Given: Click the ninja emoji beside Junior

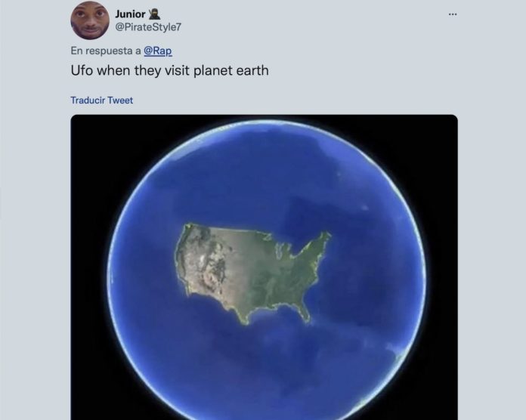Looking at the screenshot, I should pyautogui.click(x=154, y=14).
